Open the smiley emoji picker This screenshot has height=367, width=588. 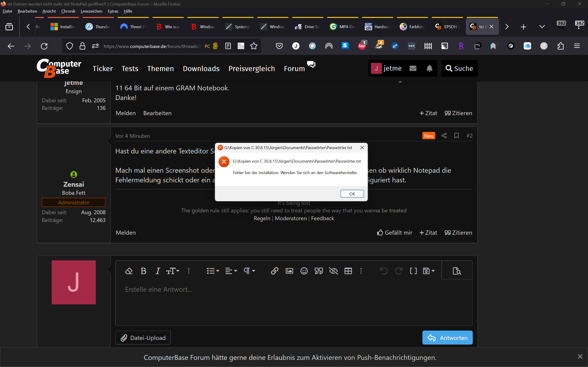[304, 271]
